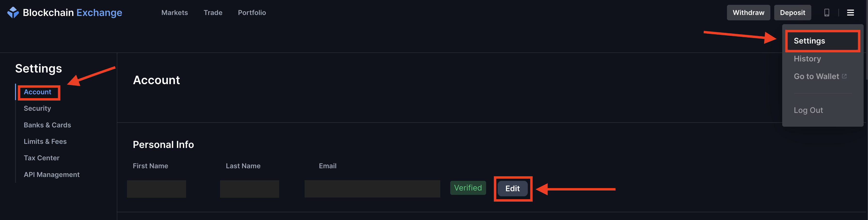Image resolution: width=868 pixels, height=220 pixels.
Task: Open History from the dropdown menu
Action: (x=807, y=59)
